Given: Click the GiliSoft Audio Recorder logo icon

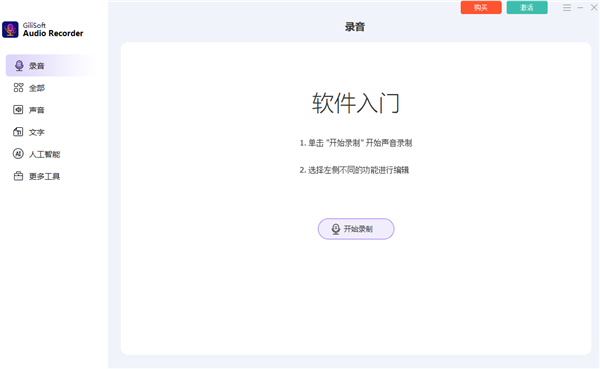Looking at the screenshot, I should (10, 29).
